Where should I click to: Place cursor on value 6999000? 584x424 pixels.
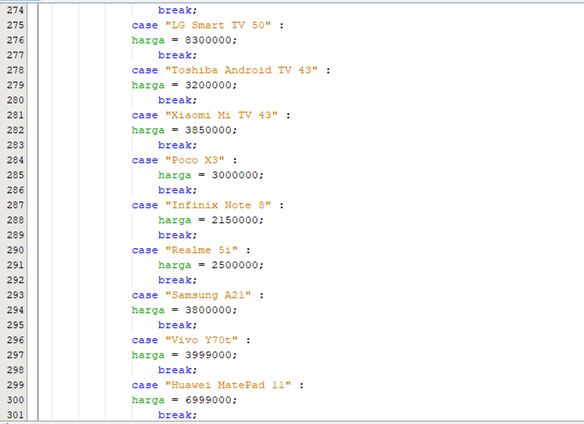208,400
